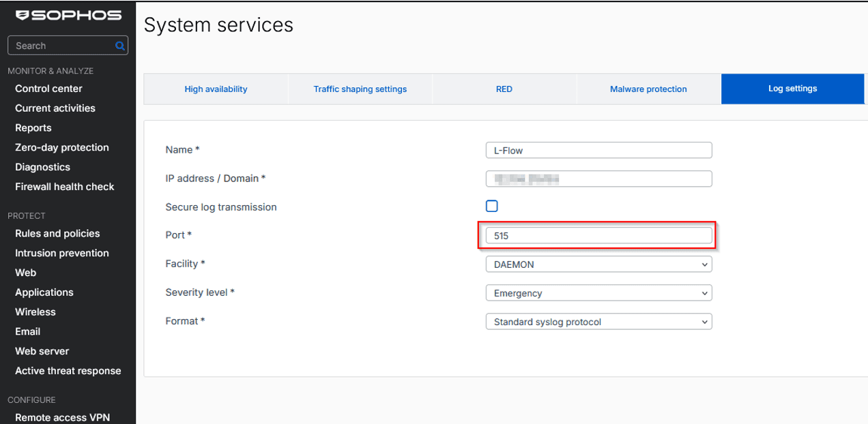Switch to Malware protection tab
Screen dimensions: 868x424
pyautogui.click(x=648, y=89)
